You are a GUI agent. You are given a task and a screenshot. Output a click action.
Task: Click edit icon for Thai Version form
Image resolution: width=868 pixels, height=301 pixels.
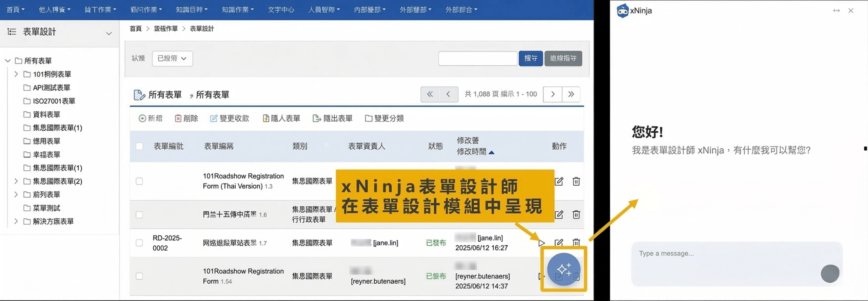click(x=559, y=182)
